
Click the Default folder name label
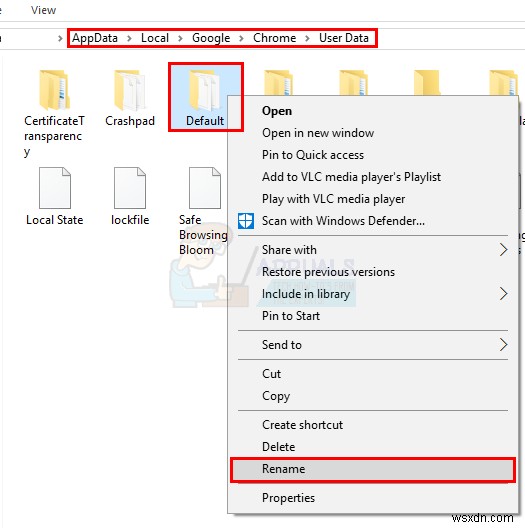(205, 121)
